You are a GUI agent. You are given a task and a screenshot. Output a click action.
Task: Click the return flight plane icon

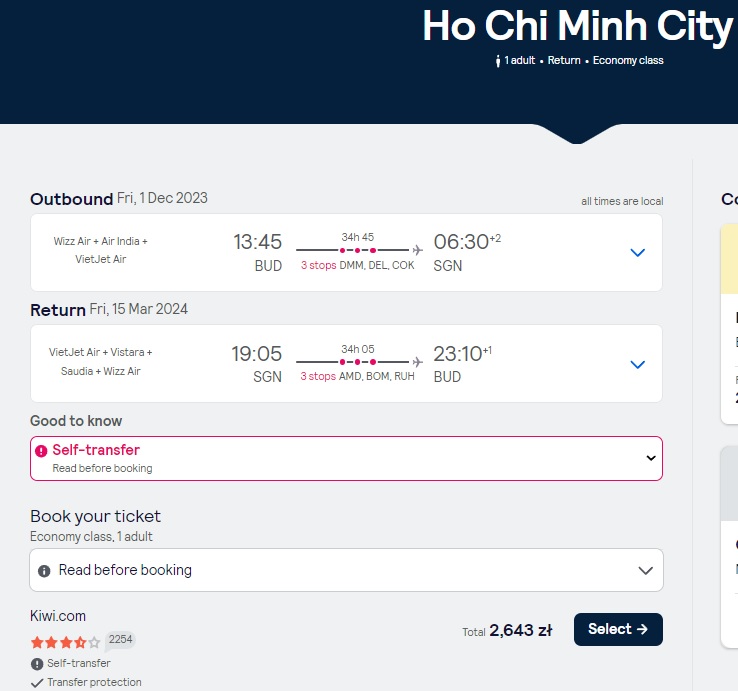[417, 362]
